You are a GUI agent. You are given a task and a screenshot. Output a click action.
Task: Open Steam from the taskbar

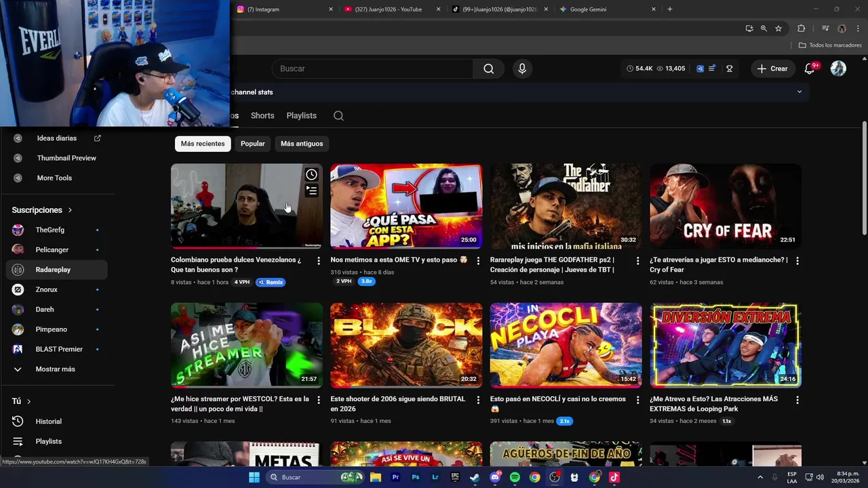click(x=475, y=477)
